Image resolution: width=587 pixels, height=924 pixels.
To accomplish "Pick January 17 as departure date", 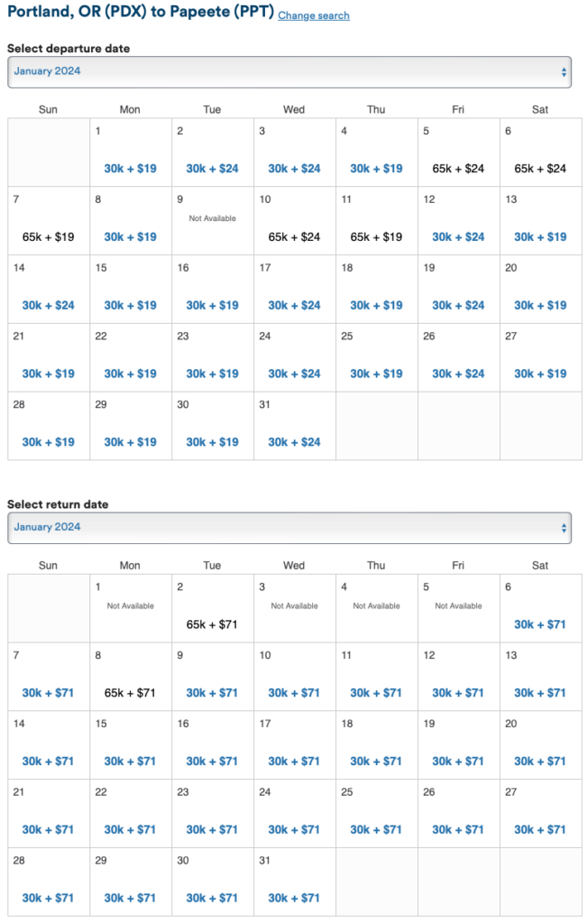I will click(294, 305).
